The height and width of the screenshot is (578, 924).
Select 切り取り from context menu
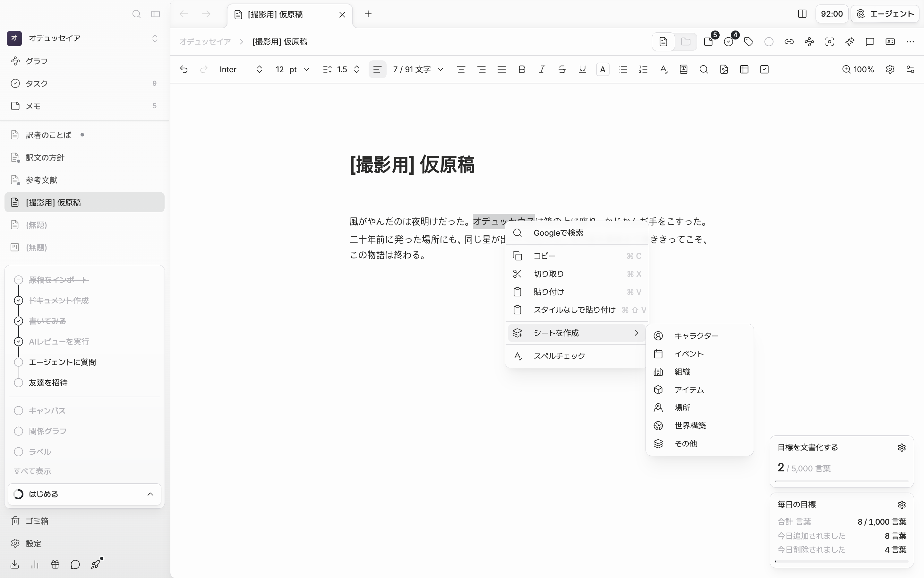[x=576, y=274]
